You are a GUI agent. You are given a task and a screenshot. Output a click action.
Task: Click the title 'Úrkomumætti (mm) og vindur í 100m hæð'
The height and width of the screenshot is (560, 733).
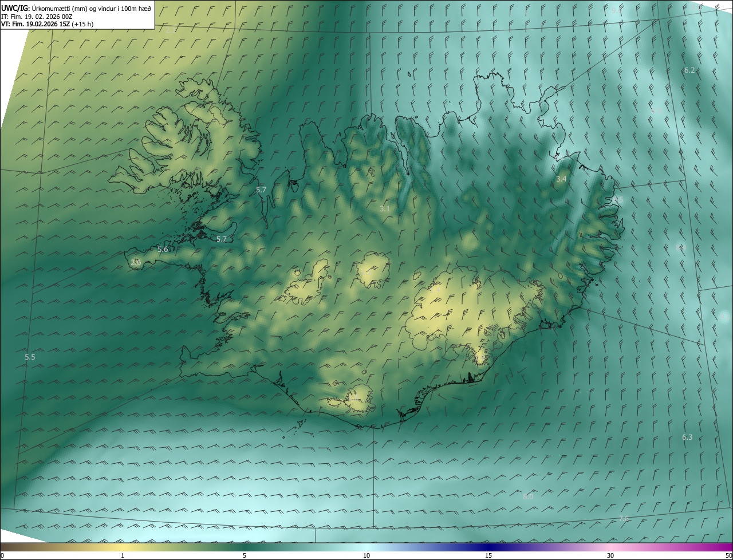(92, 8)
